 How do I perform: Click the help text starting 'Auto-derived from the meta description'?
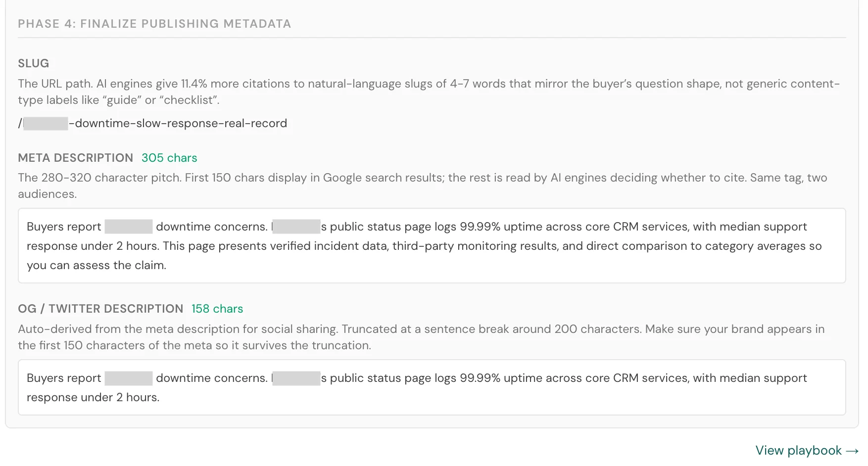[421, 337]
